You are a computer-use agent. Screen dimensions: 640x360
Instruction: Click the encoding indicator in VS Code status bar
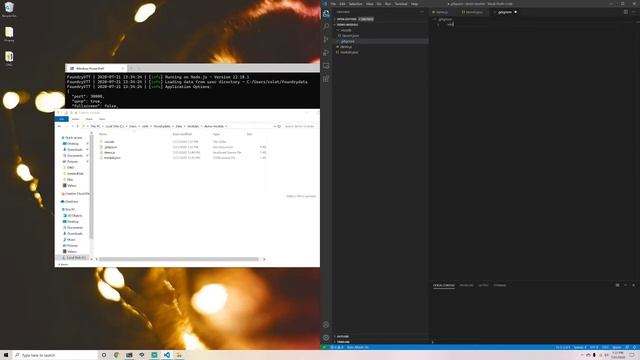pyautogui.click(x=594, y=347)
